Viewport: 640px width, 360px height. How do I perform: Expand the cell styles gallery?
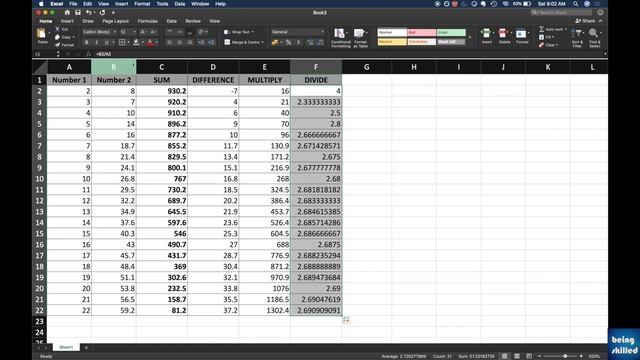469,38
